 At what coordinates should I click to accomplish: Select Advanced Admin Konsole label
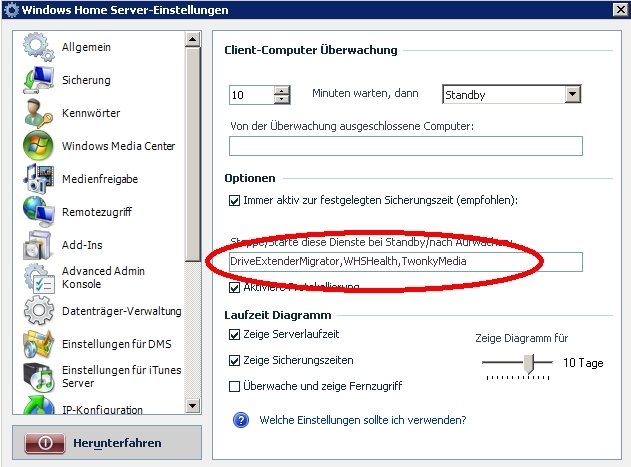click(103, 277)
